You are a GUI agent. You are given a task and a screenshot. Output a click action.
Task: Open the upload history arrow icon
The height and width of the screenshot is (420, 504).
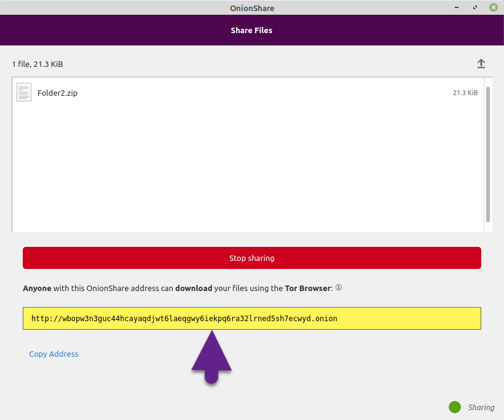click(x=481, y=64)
